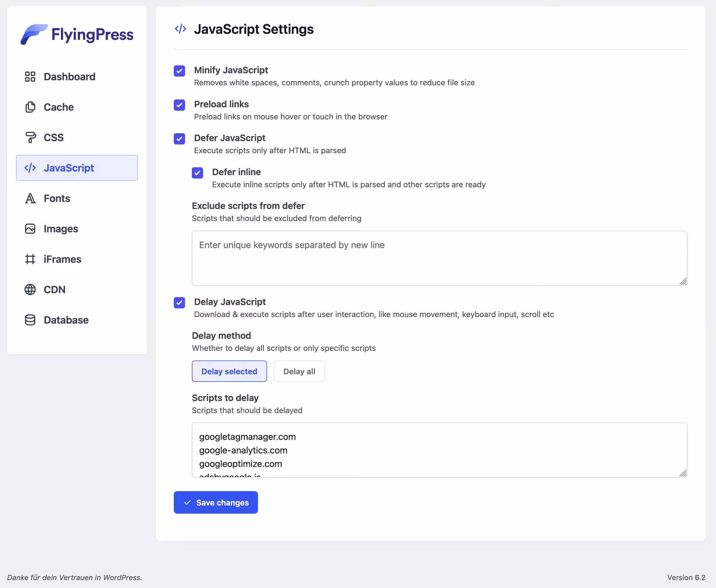Uncheck the Defer inline setting
Image resolution: width=716 pixels, height=588 pixels.
[197, 173]
